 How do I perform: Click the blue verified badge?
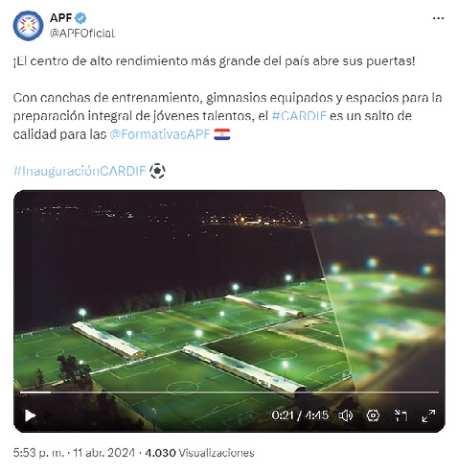[80, 18]
